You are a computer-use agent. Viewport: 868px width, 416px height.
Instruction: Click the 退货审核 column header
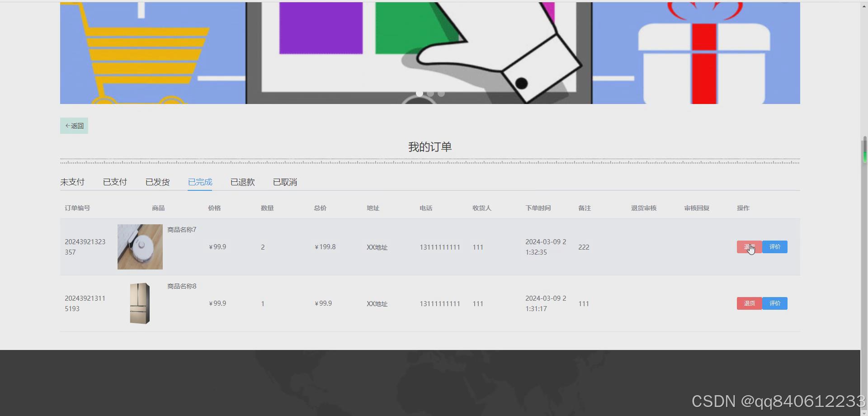coord(644,208)
